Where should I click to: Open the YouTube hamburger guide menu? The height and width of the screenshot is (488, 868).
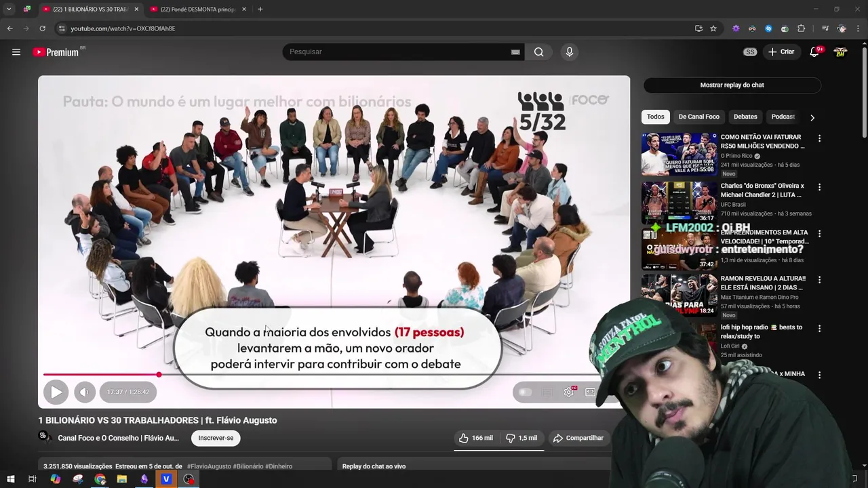[16, 52]
